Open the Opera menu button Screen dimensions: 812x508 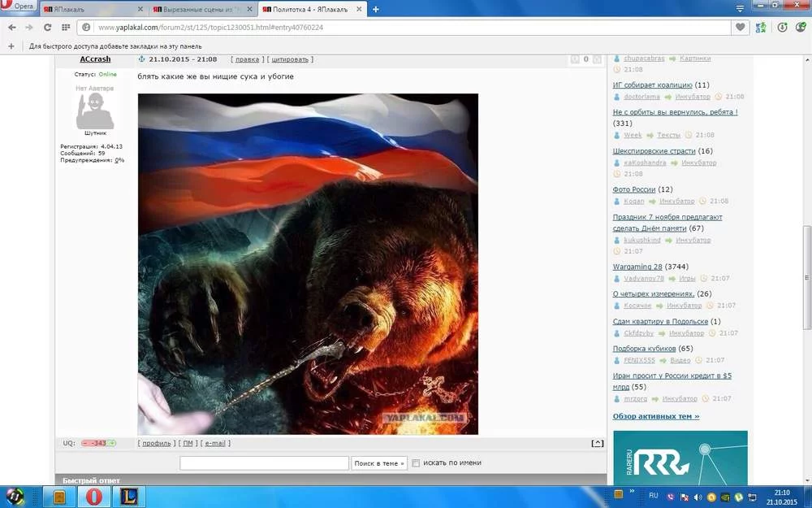tap(19, 6)
